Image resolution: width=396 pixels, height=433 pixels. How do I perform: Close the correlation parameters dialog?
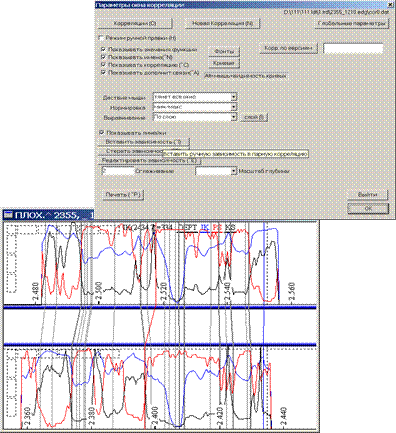tap(389, 5)
